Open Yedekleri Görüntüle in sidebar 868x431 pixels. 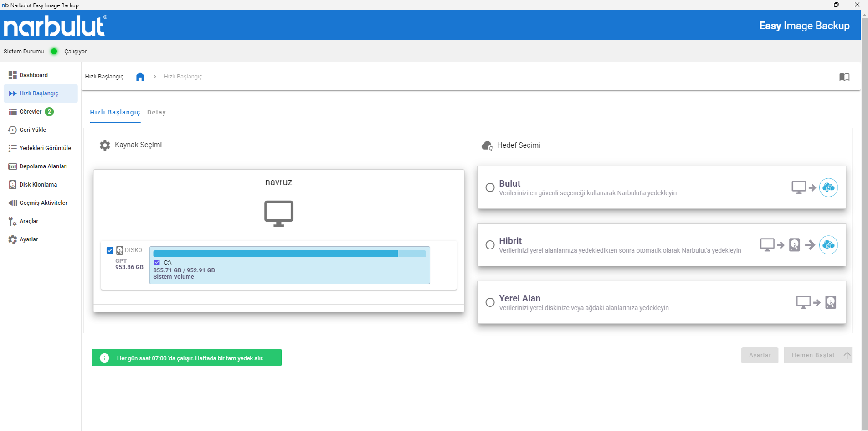tap(45, 148)
